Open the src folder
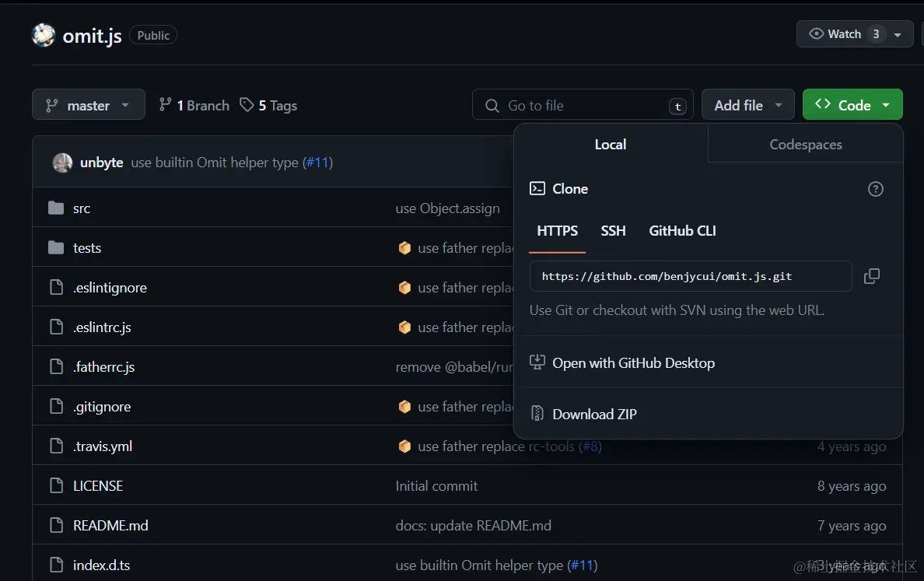The width and height of the screenshot is (924, 581). 82,208
